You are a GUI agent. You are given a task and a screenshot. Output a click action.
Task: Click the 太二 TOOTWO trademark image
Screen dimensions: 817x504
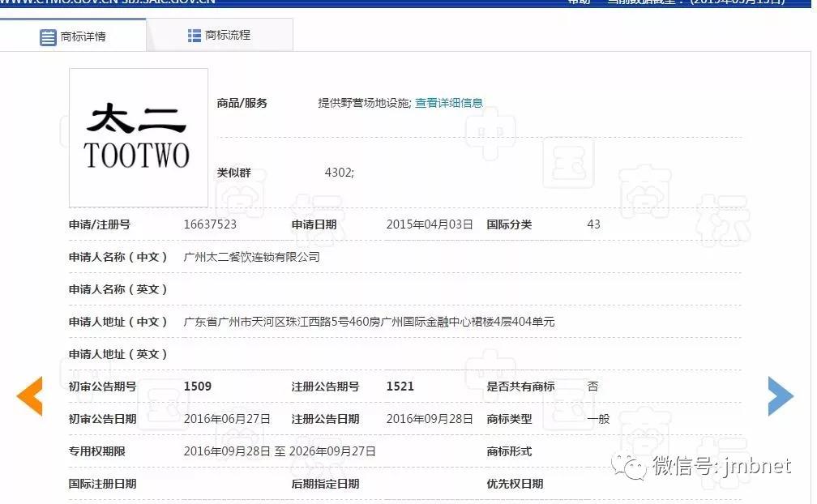(139, 138)
